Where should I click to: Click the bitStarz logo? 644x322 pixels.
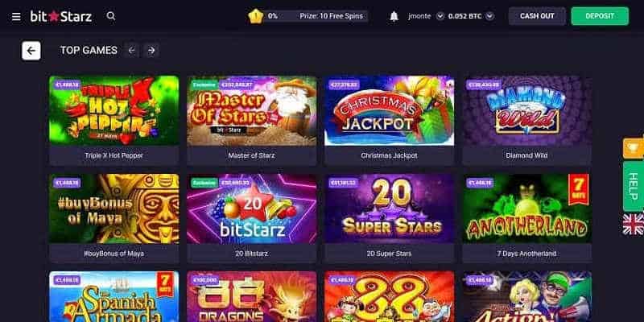coord(61,16)
